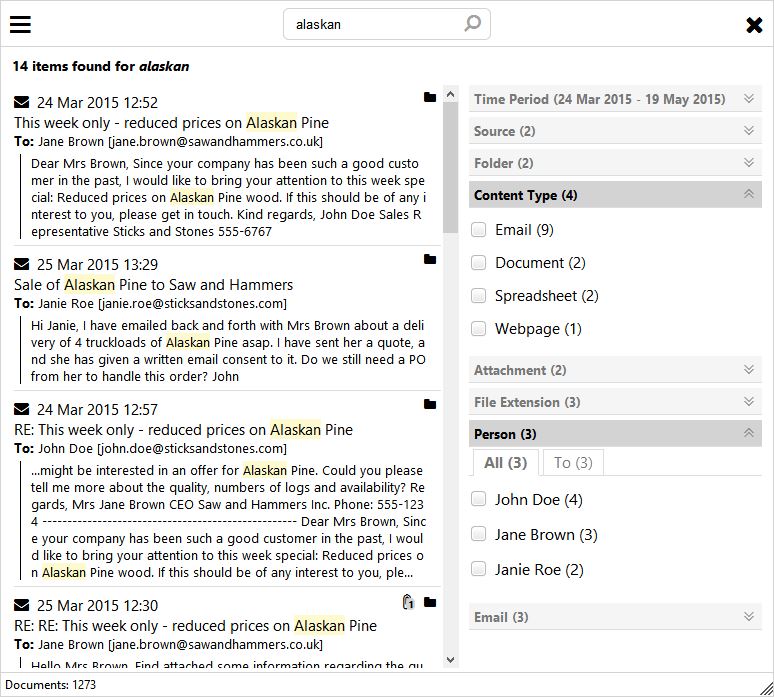This screenshot has height=697, width=774.
Task: Check the Janie Roe (2) person filter
Action: 478,569
